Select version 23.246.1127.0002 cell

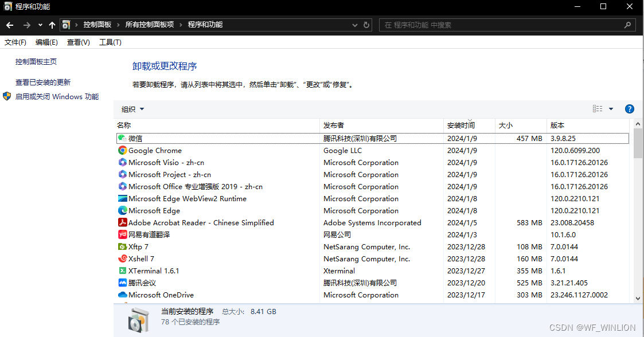coord(579,295)
